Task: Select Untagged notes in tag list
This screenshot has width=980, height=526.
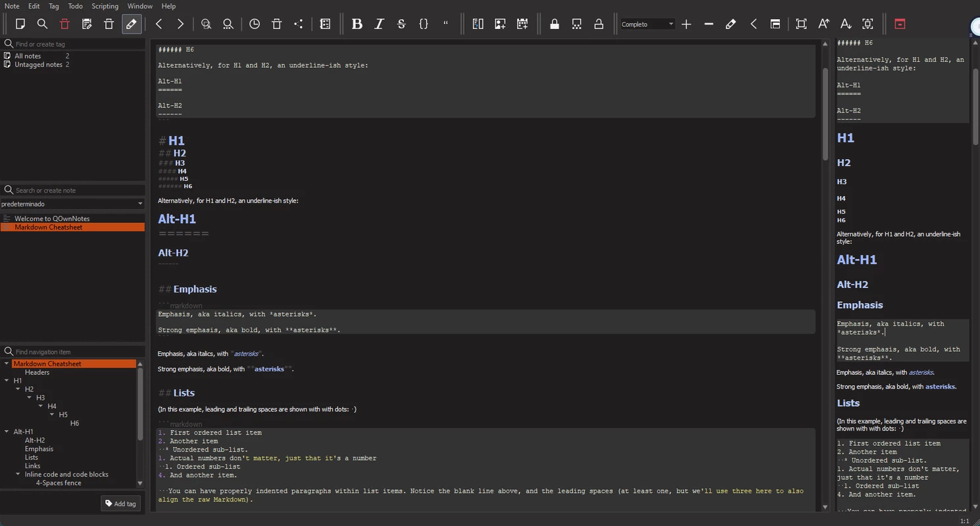Action: (38, 64)
